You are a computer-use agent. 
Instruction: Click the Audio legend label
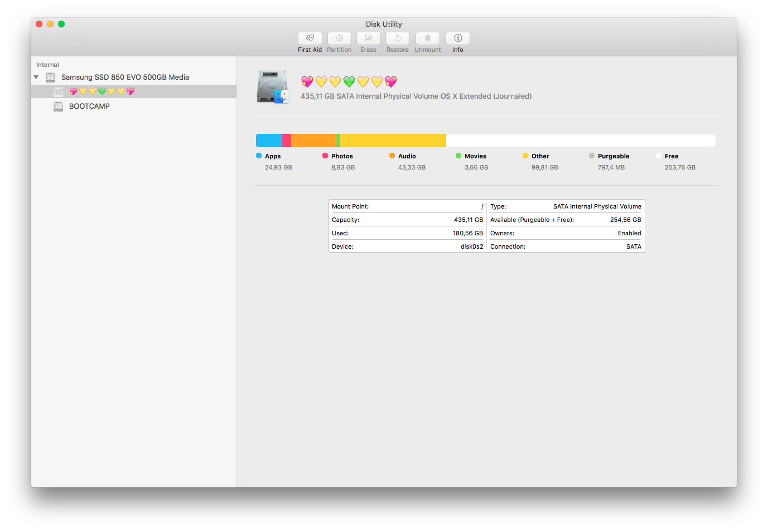407,156
